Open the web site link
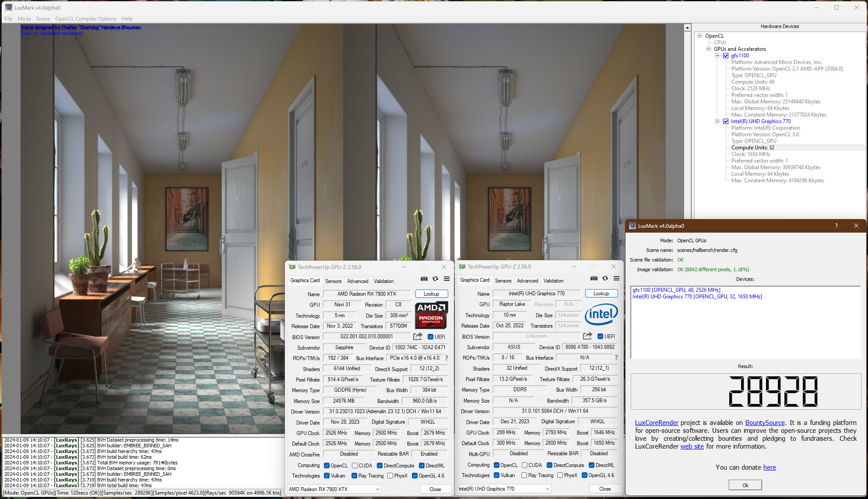 692,446
